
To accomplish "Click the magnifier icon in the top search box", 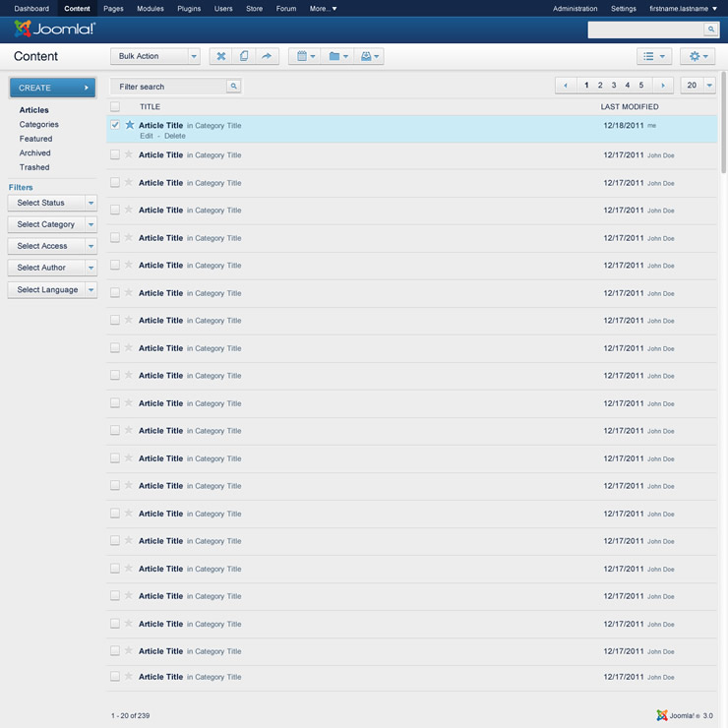I will click(711, 30).
